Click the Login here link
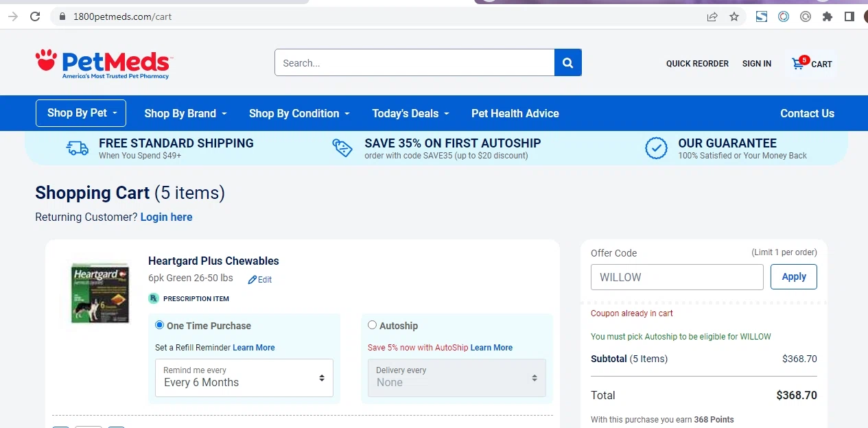868x428 pixels. click(x=166, y=217)
